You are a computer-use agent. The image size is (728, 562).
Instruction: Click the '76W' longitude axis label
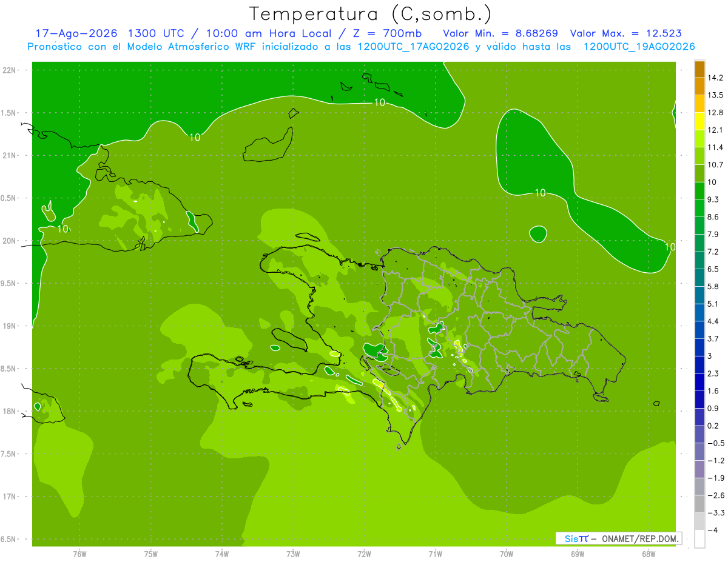click(79, 554)
